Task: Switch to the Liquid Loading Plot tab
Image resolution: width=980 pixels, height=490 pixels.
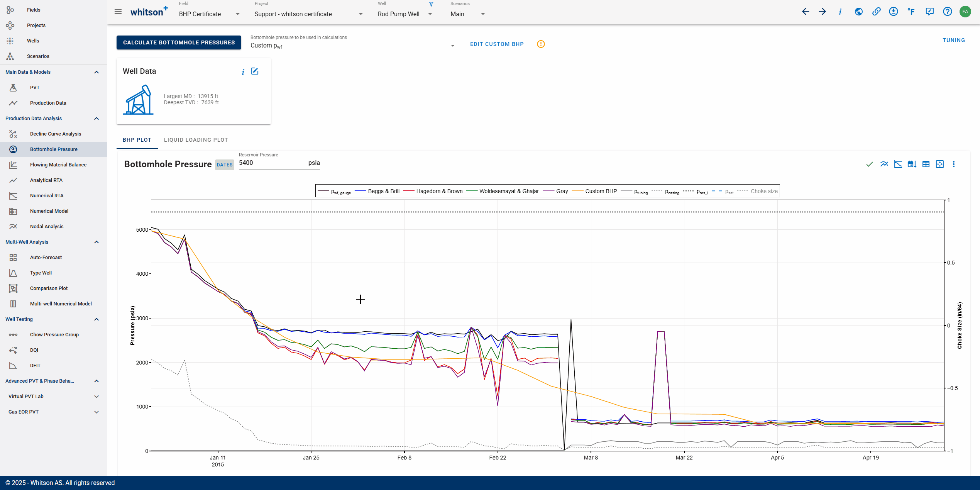Action: [x=196, y=140]
